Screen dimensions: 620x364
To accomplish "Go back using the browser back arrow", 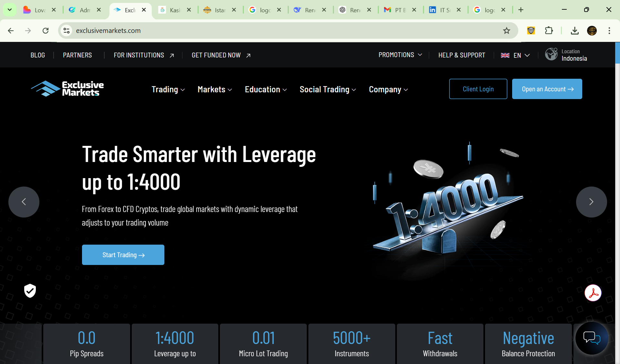I will (x=11, y=31).
